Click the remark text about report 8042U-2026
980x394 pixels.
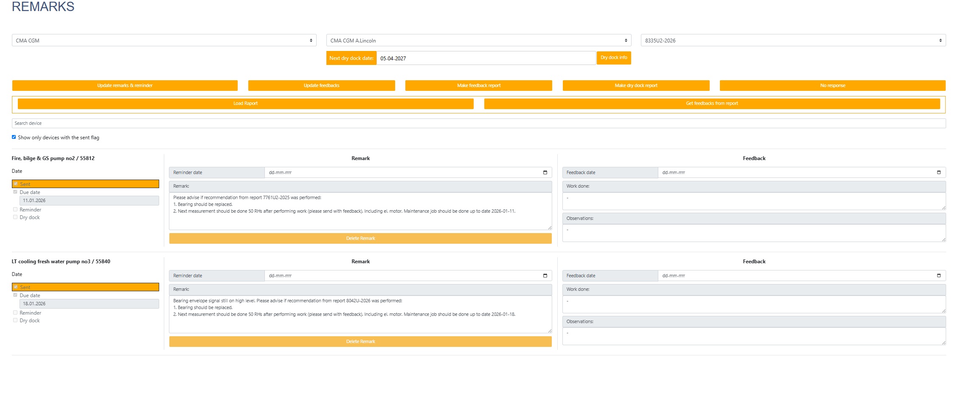pos(360,315)
